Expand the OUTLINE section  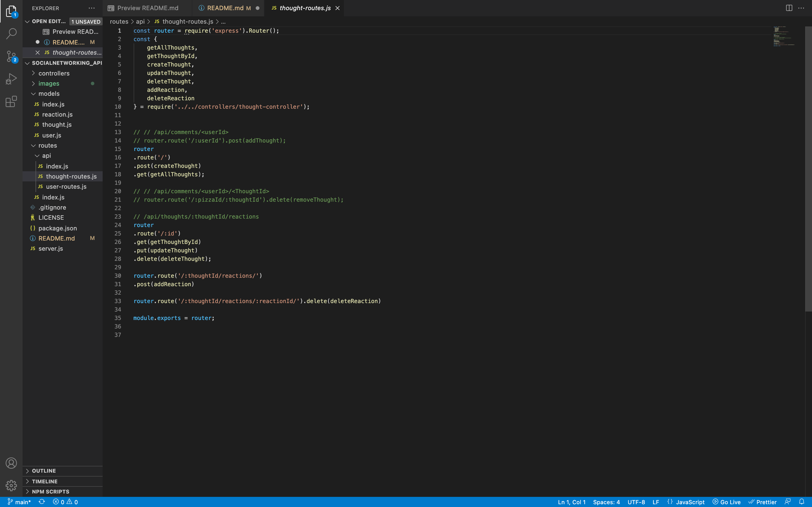pyautogui.click(x=44, y=471)
